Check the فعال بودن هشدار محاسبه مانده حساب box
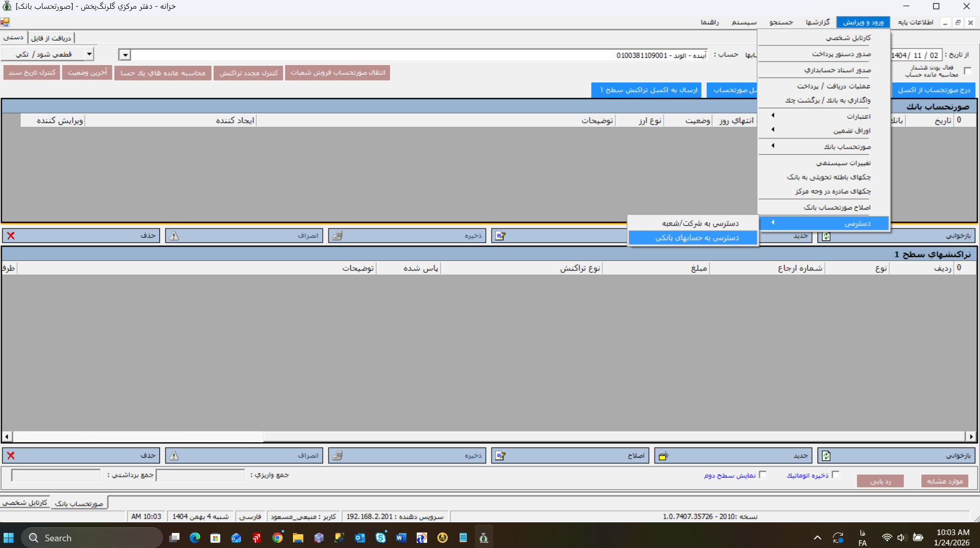980x548 pixels. [x=968, y=71]
